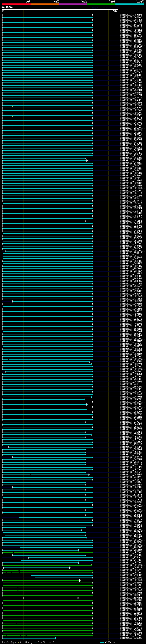Select the UniRef100_Q8H588 label
This screenshot has width=146, height=644.
pos(131,32)
